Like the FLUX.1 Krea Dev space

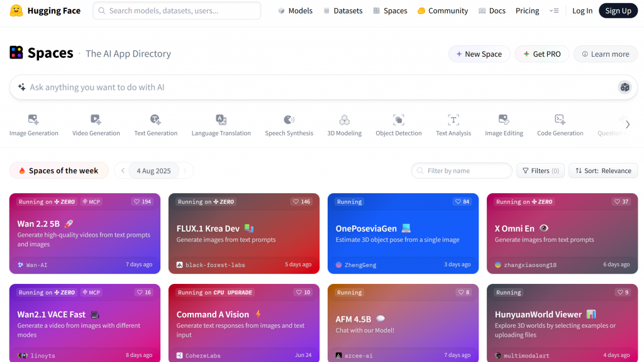coord(301,201)
